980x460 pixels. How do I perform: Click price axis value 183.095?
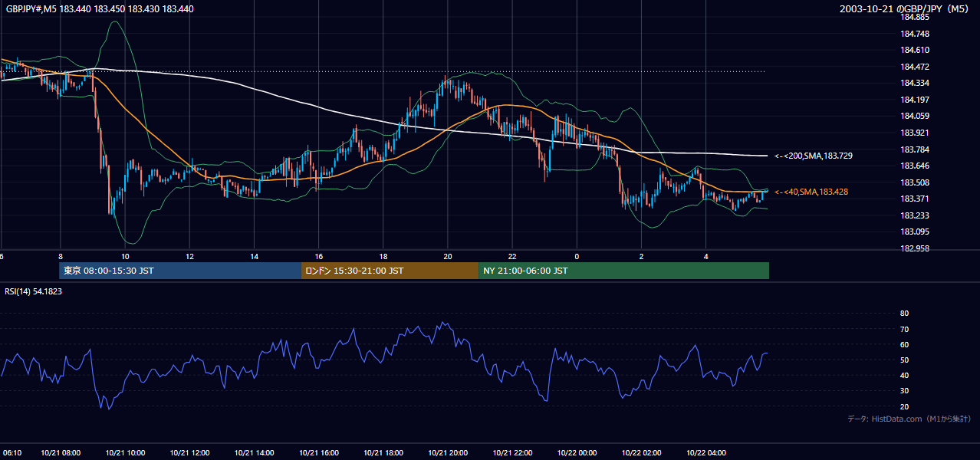coord(915,232)
